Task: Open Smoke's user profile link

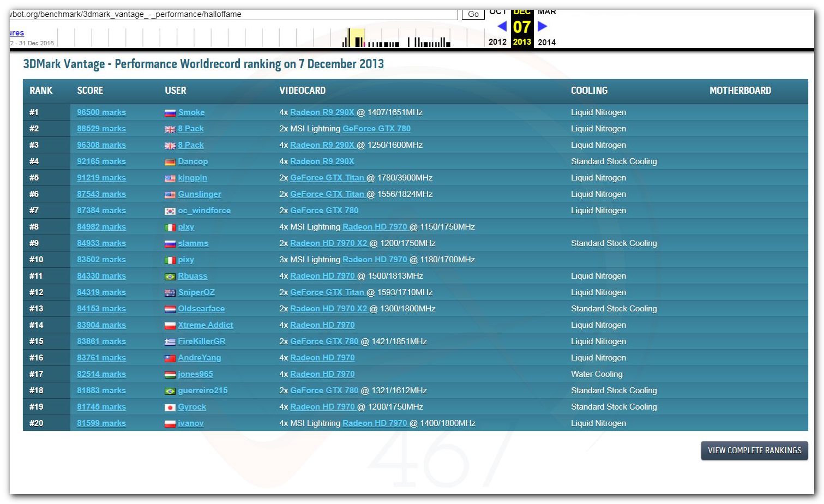Action: point(191,112)
